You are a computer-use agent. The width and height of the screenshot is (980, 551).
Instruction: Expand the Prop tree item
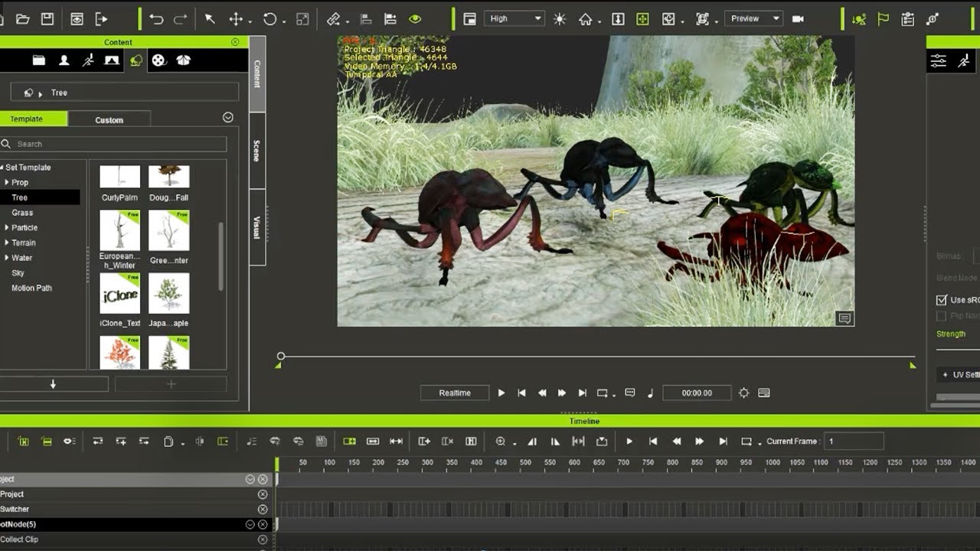7,182
